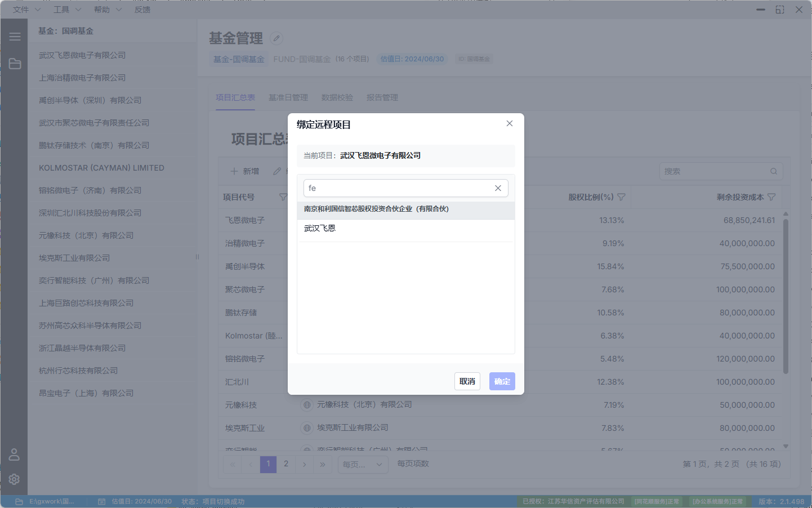Click globe icon beside 元橡科技（北京）有限公司
Image resolution: width=812 pixels, height=508 pixels.
(x=307, y=404)
